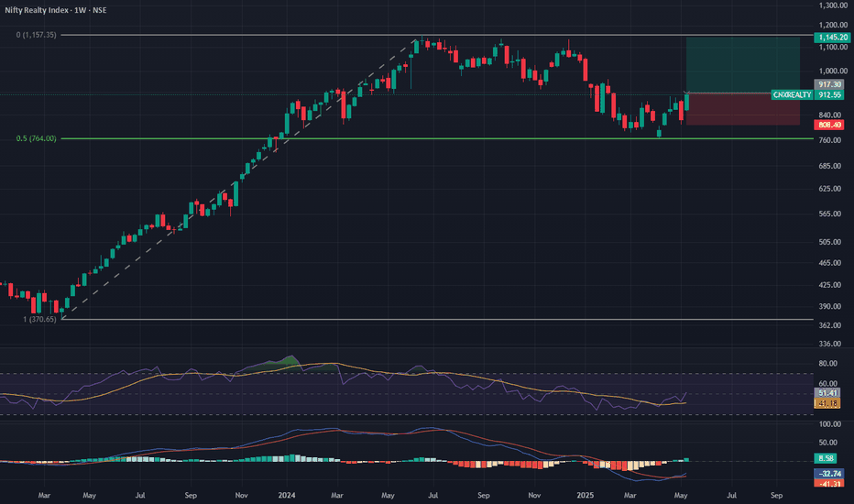Click the 808.40 stop price label
854x504 pixels.
click(829, 125)
